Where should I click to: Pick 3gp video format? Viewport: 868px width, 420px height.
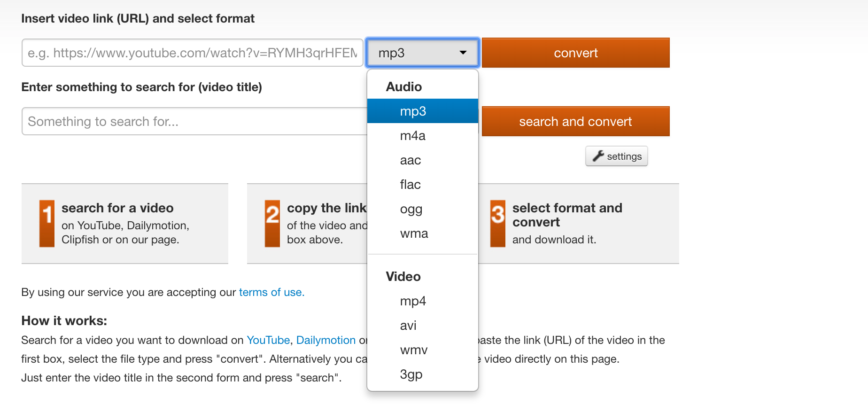(422, 374)
